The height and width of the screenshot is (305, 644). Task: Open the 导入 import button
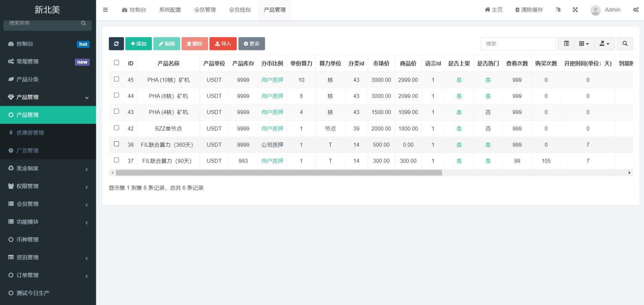tap(223, 43)
